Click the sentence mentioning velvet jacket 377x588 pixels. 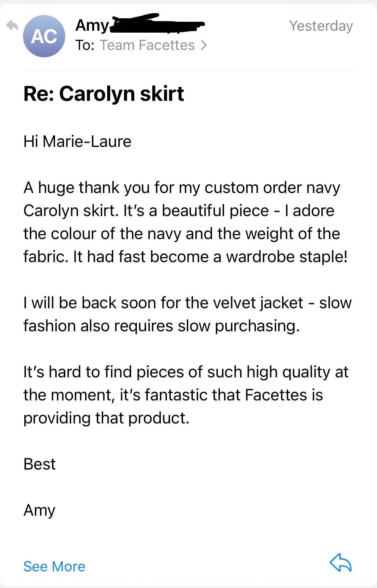[187, 303]
